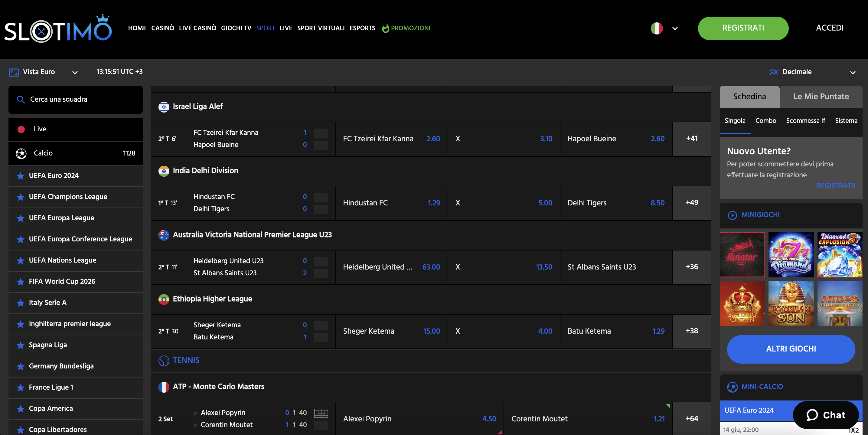Click the red Live dot icon
The width and height of the screenshot is (868, 435).
(x=21, y=129)
